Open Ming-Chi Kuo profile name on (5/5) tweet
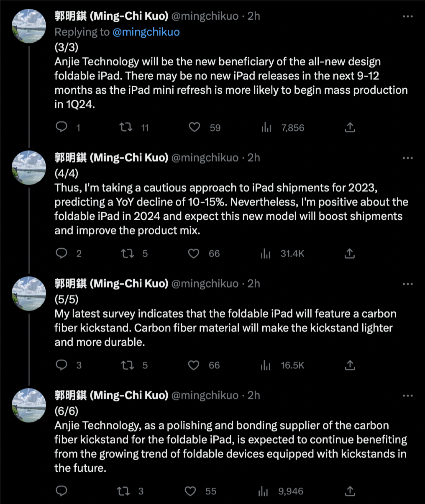The image size is (425, 504). (111, 283)
